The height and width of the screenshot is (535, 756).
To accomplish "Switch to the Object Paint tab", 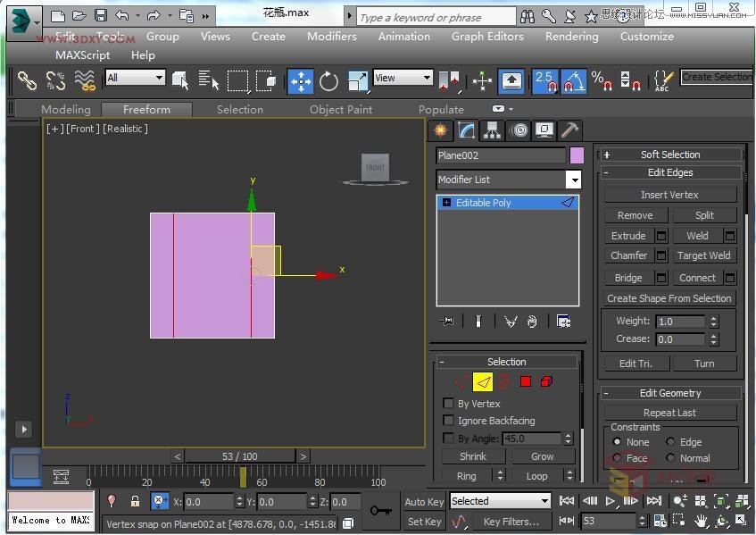I will coord(341,110).
